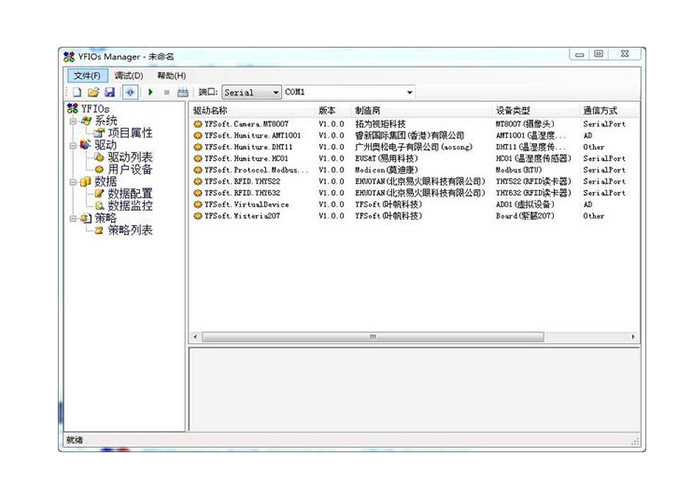Click the icon beside 项目属性
Viewport: 700px width, 500px height.
(x=99, y=133)
